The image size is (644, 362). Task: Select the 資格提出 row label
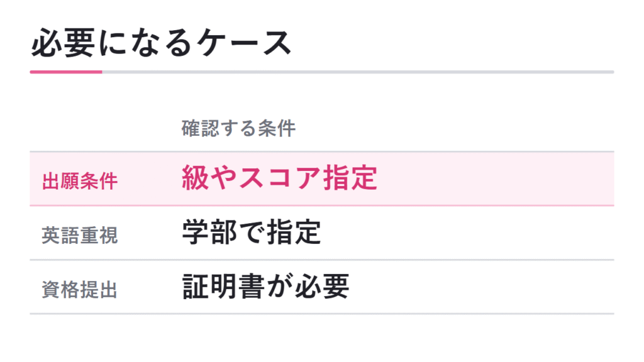point(80,289)
